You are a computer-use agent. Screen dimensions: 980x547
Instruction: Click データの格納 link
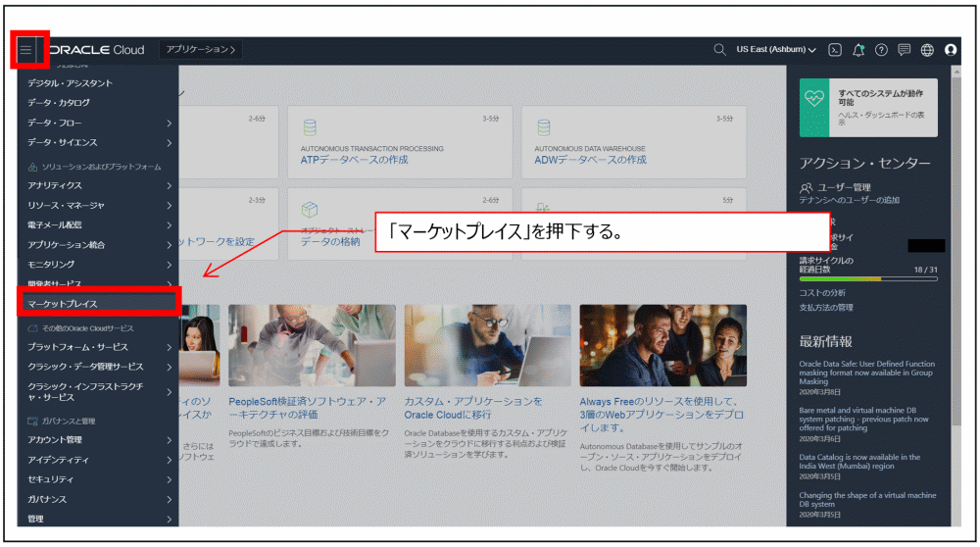tap(330, 242)
